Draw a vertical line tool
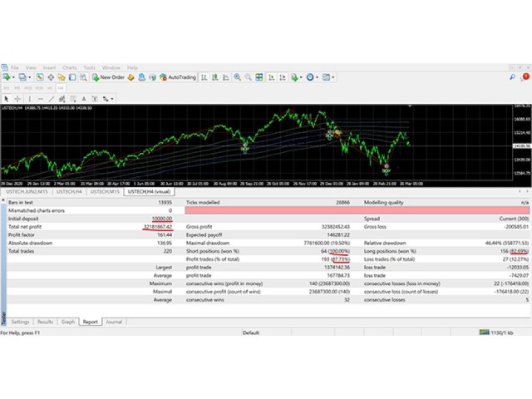 pyautogui.click(x=30, y=99)
